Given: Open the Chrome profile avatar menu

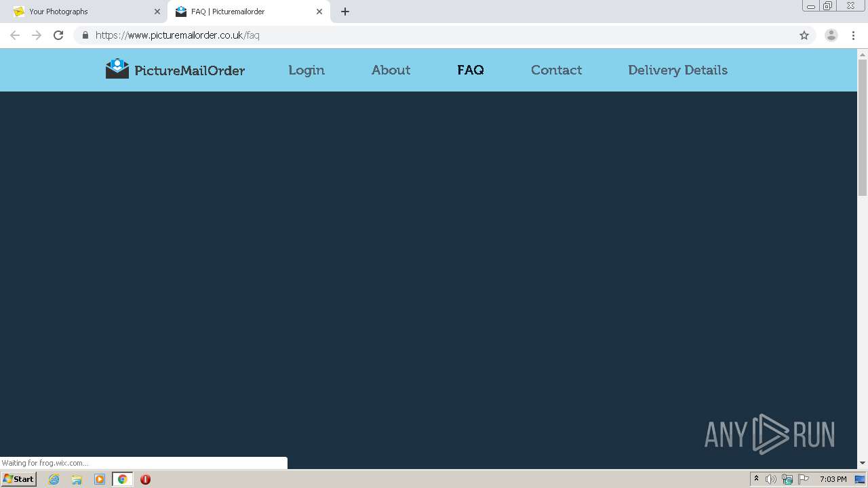Looking at the screenshot, I should [831, 35].
